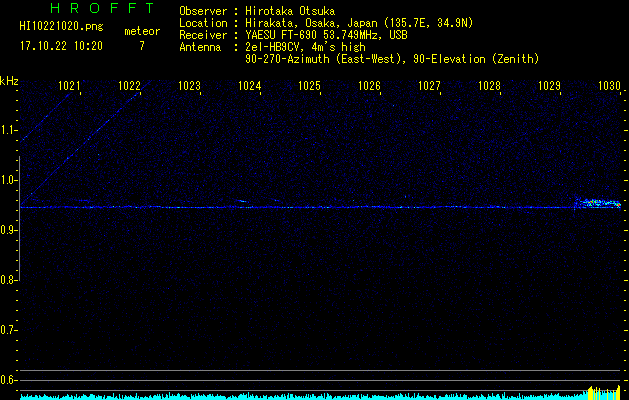Click the 90-270-Azimuth elevation line
Screen dimensions: 629x400
point(392,59)
